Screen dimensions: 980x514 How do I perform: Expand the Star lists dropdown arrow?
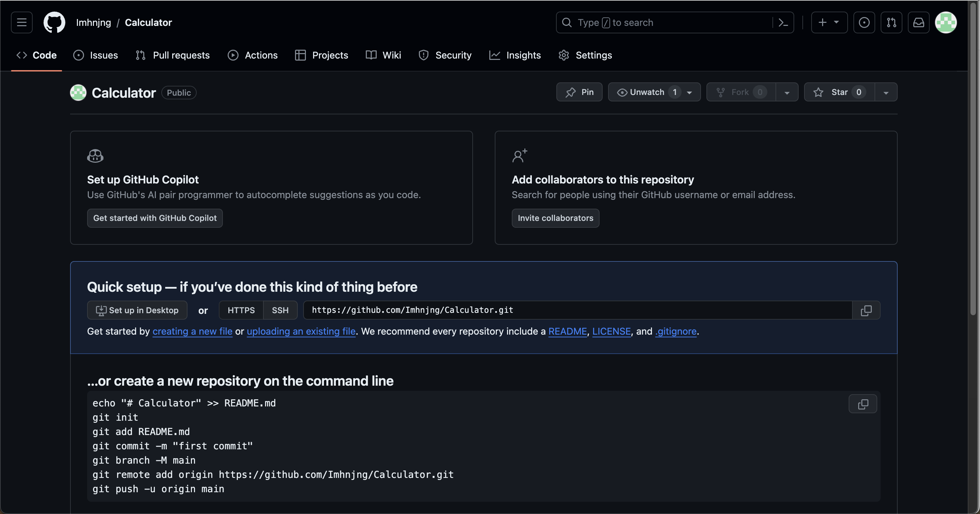886,92
